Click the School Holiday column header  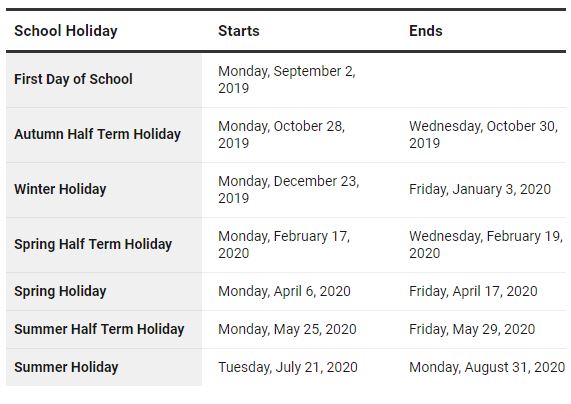point(66,31)
